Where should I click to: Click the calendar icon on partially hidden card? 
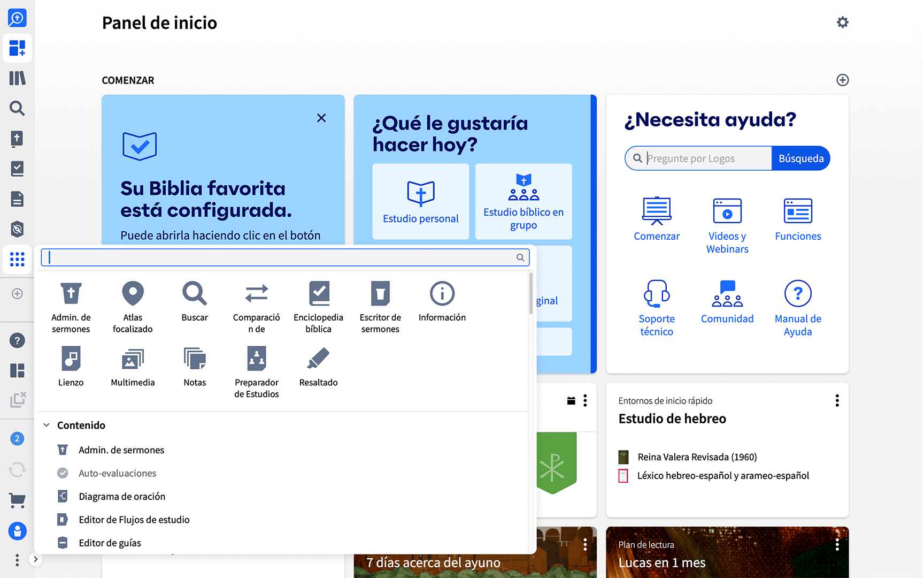click(571, 401)
